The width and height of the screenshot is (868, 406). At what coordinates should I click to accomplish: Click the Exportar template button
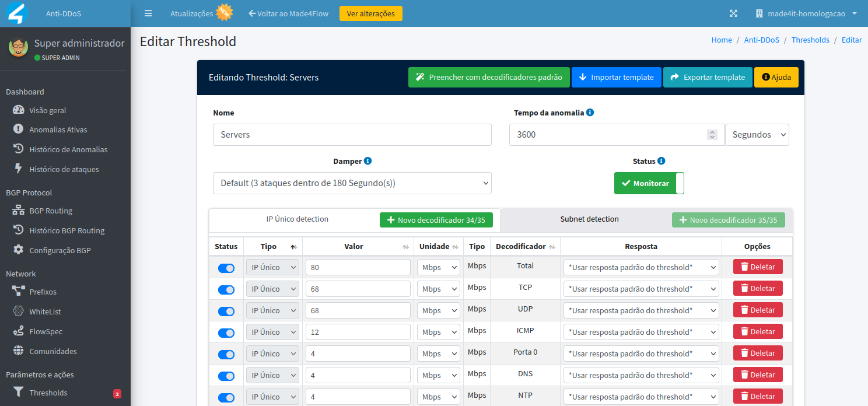(707, 77)
